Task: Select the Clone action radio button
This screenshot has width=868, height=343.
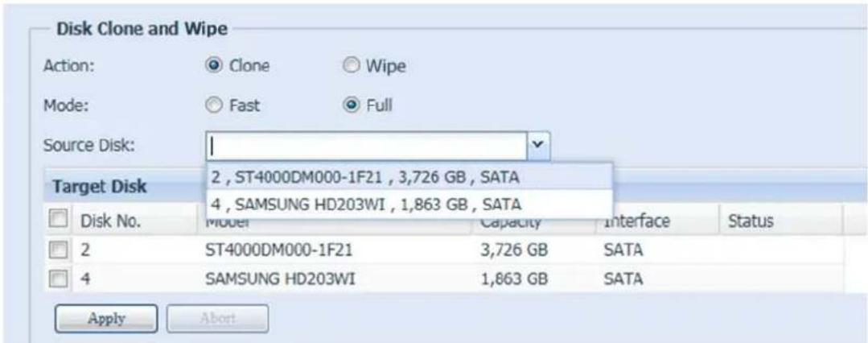Action: click(212, 65)
